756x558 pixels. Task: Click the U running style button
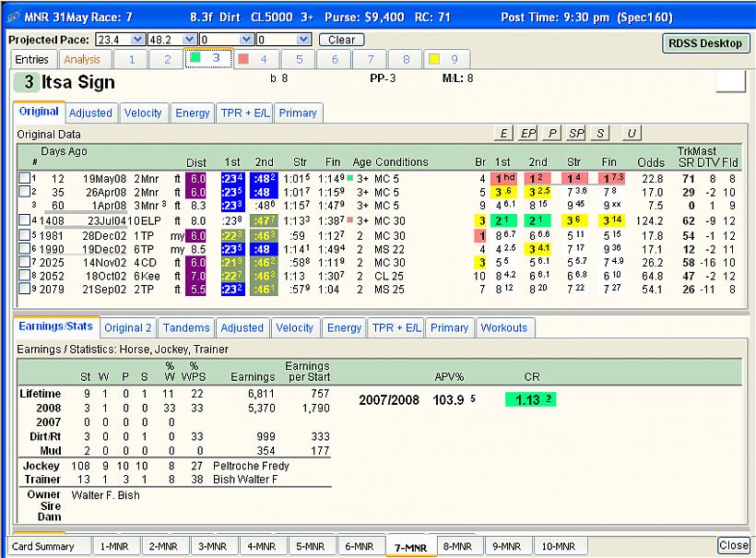click(x=632, y=133)
